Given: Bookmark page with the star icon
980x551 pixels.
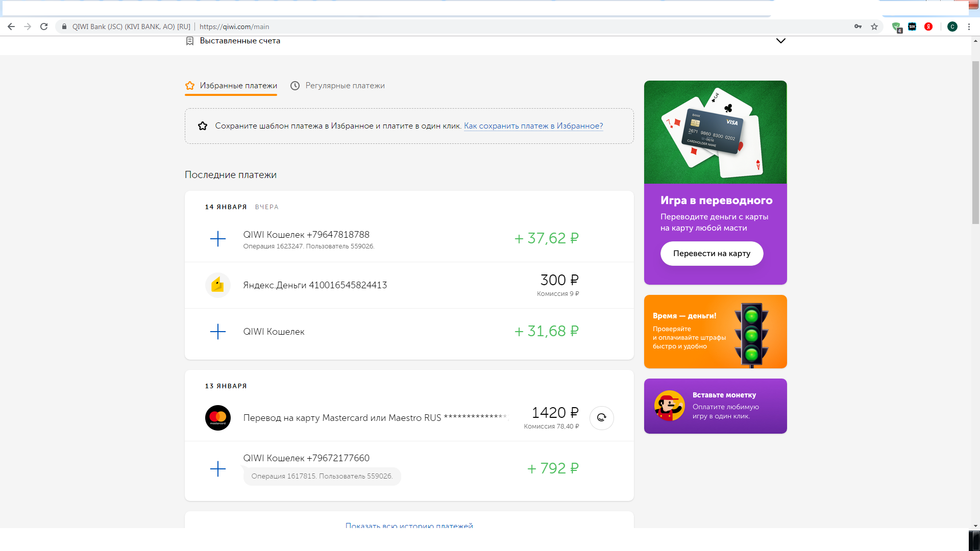Looking at the screenshot, I should click(874, 27).
